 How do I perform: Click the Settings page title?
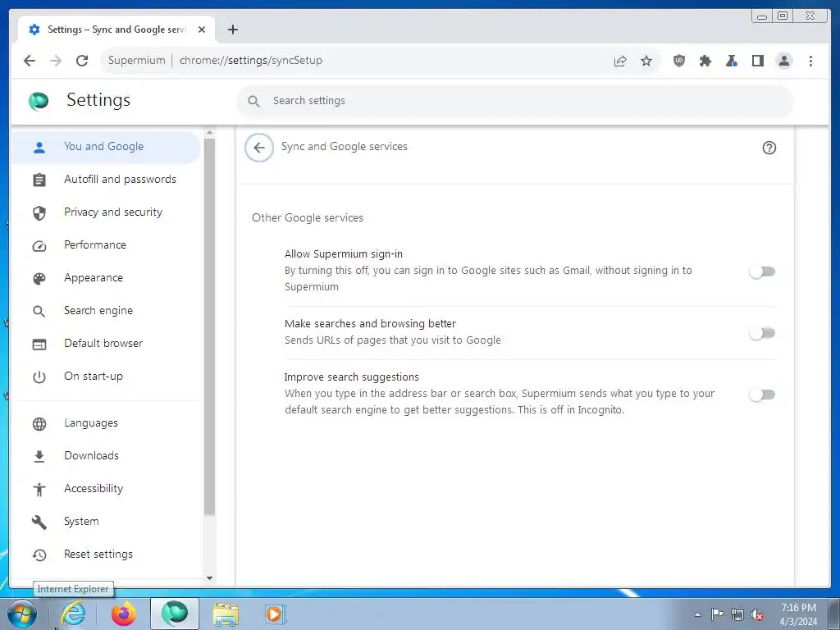pos(98,100)
